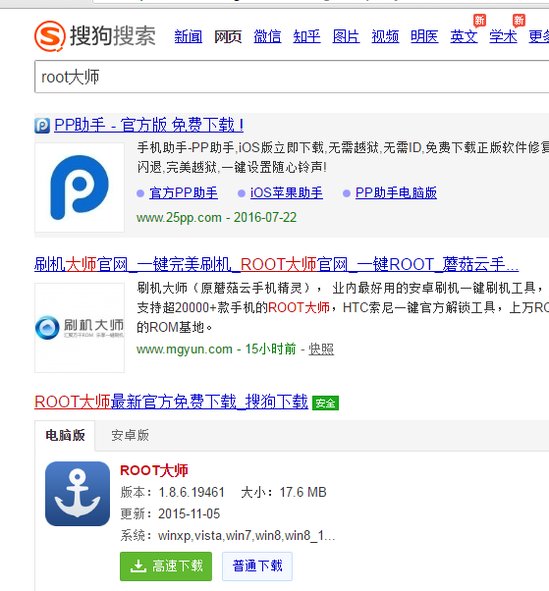Switch to 视频 search

click(x=385, y=37)
